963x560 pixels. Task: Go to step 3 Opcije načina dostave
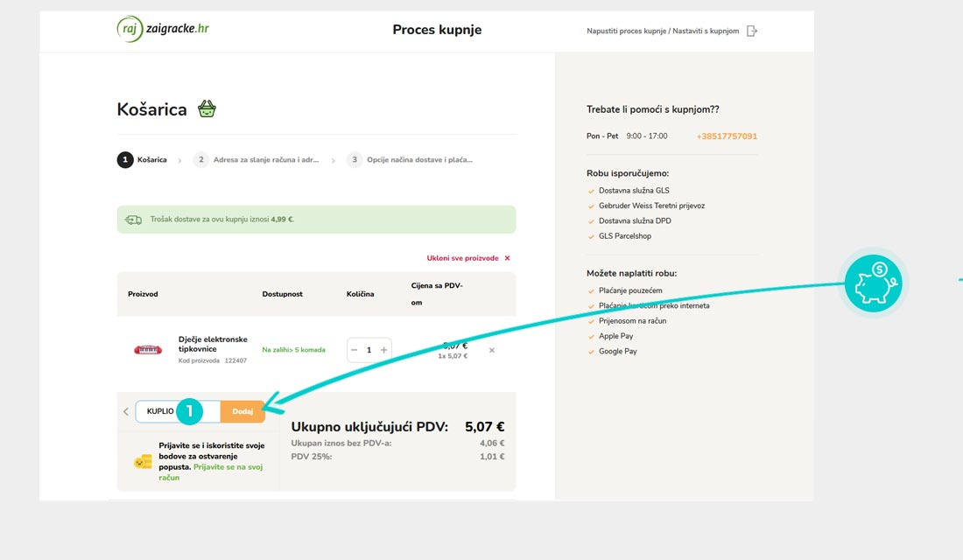pyautogui.click(x=410, y=160)
